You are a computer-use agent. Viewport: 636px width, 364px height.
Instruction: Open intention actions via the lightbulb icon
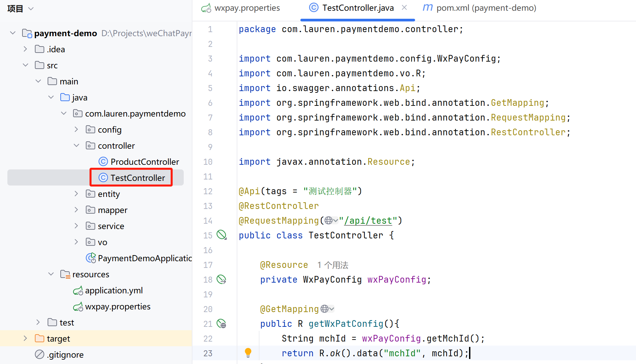click(x=248, y=353)
